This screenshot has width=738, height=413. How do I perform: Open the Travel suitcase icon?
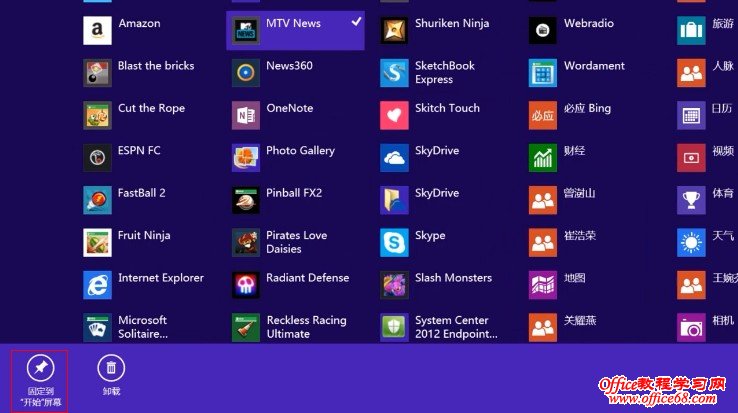tap(691, 31)
